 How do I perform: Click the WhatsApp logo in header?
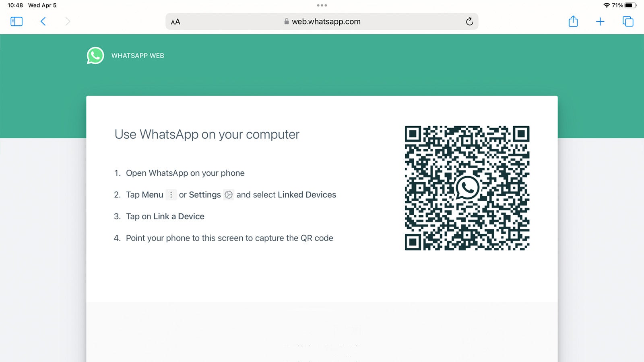(x=95, y=56)
